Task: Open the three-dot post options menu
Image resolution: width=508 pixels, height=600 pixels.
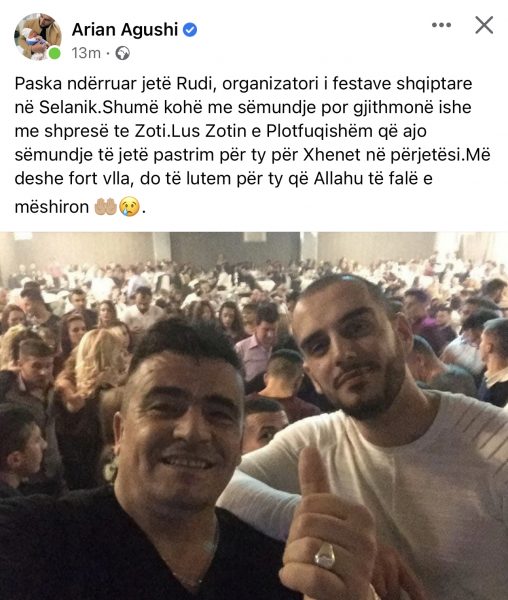Action: pos(441,25)
